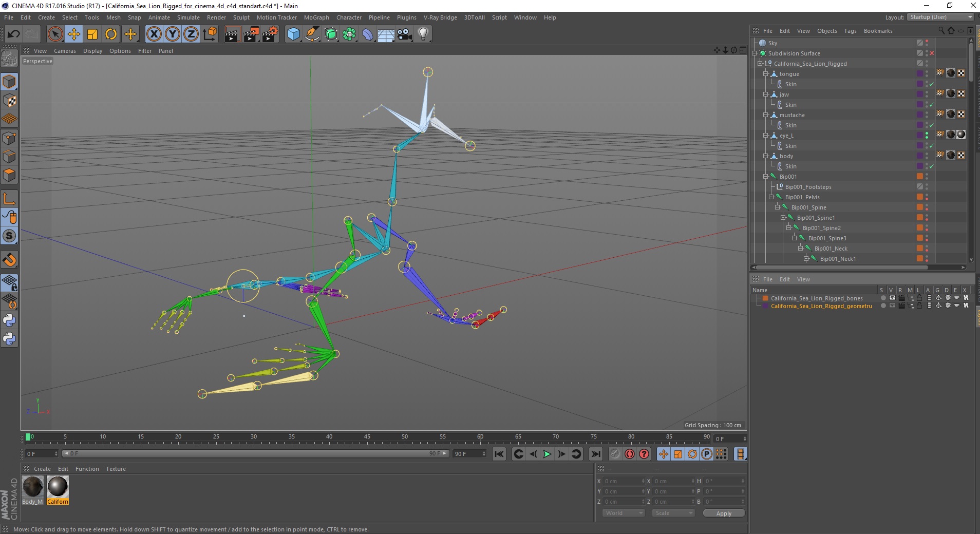Collapse the tongue object node
Screen dimensions: 980x534
click(765, 74)
